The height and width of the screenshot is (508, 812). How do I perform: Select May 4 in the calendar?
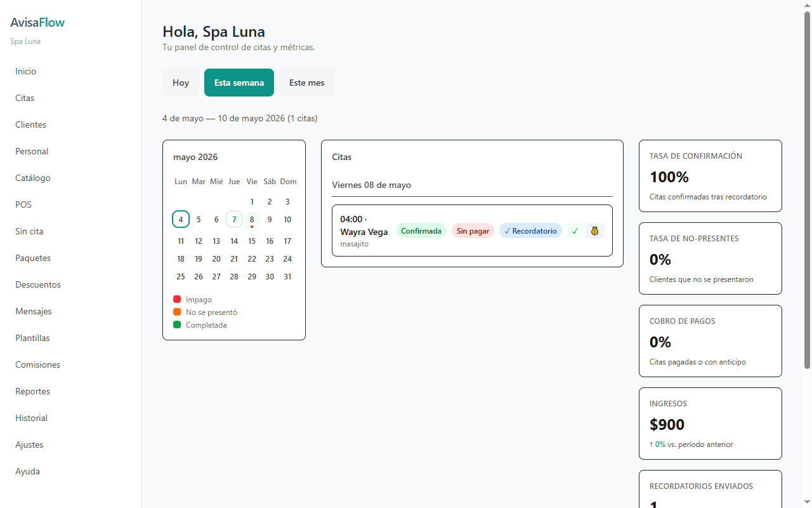[x=181, y=219]
